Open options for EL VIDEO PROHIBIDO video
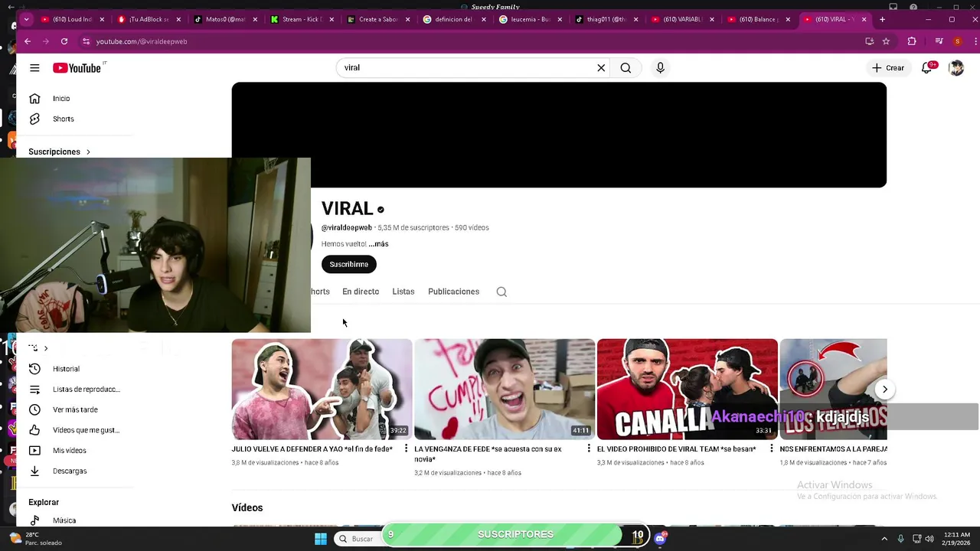 pos(771,449)
